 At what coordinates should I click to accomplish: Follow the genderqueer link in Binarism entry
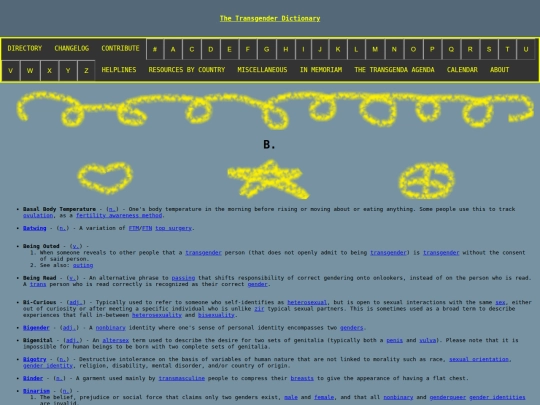447,397
